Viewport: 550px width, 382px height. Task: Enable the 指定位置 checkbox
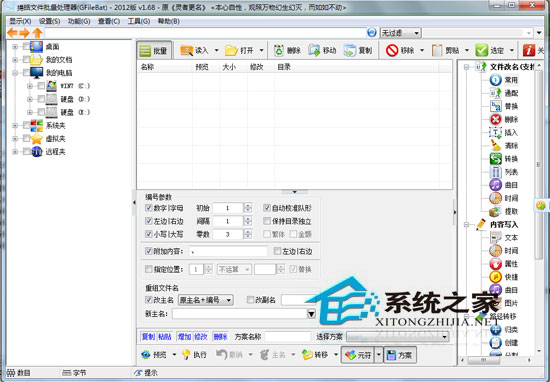click(149, 269)
